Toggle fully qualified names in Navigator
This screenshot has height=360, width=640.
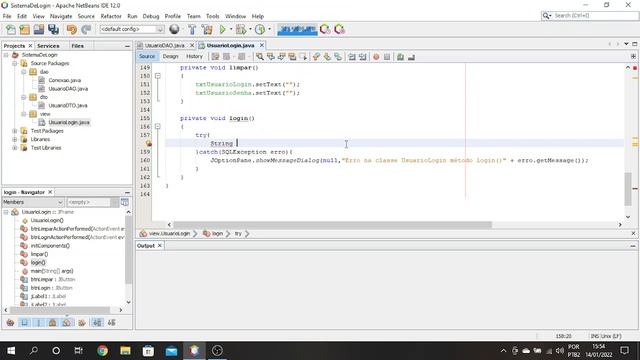point(82,323)
